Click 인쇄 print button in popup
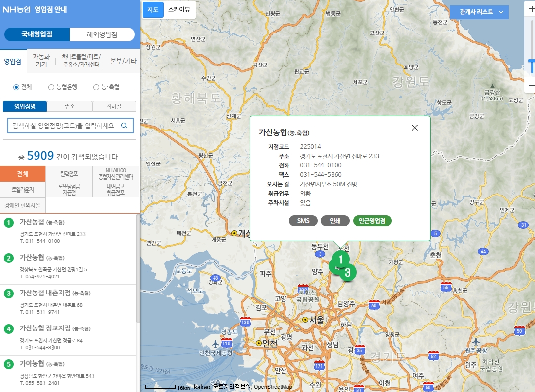Viewport: 535px width, 392px height. [x=335, y=221]
